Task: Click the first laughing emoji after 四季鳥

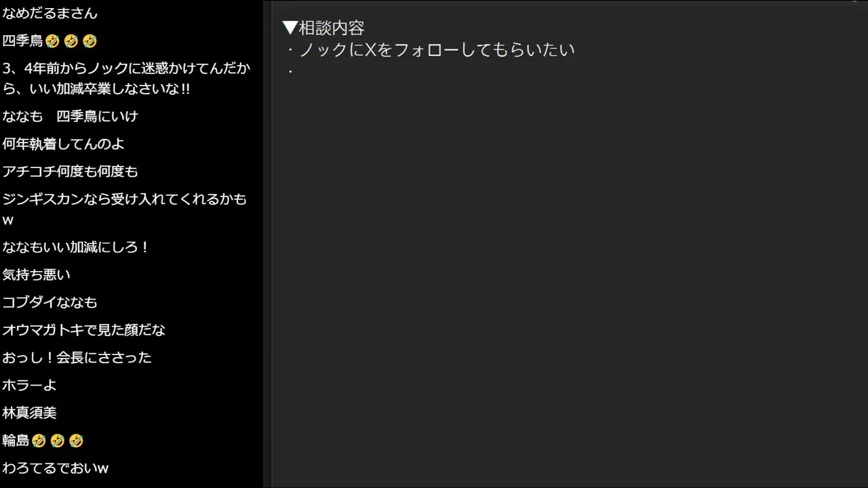Action: tap(52, 41)
